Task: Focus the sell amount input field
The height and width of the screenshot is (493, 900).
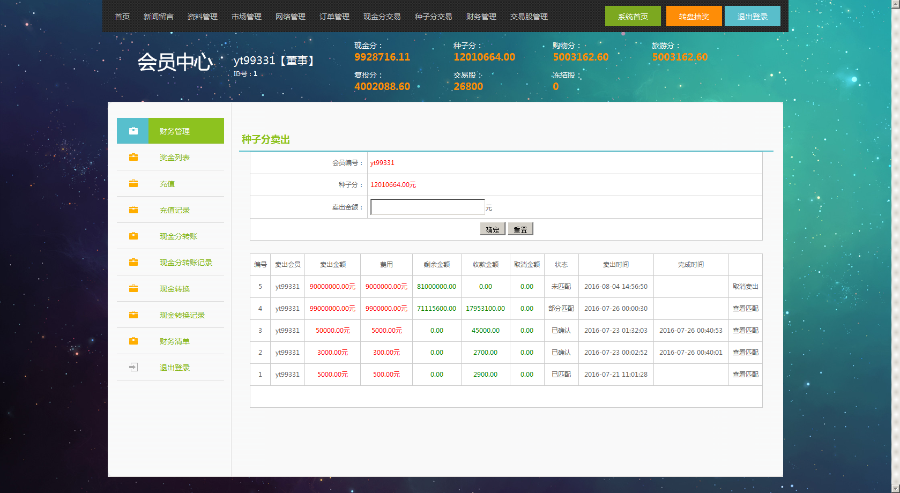Action: click(x=427, y=207)
